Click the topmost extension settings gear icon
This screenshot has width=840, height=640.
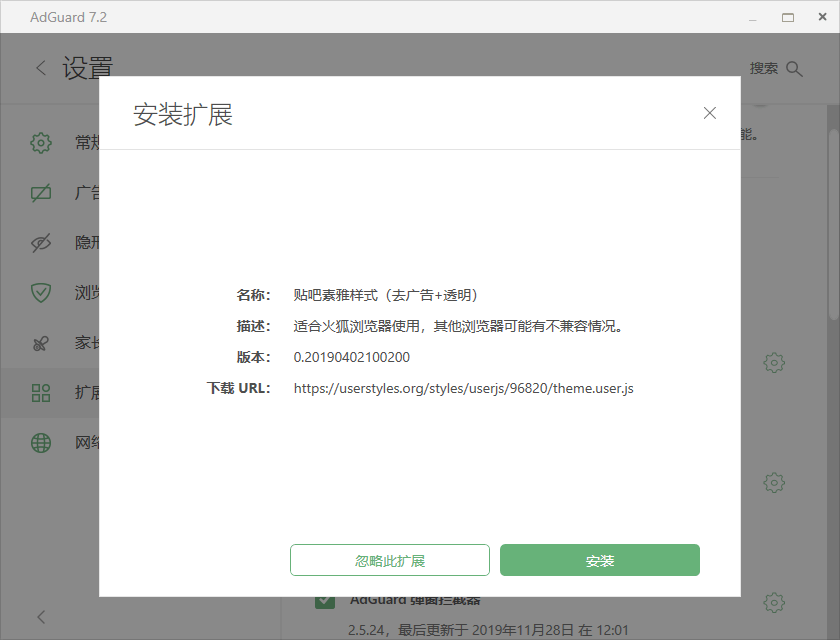click(773, 362)
